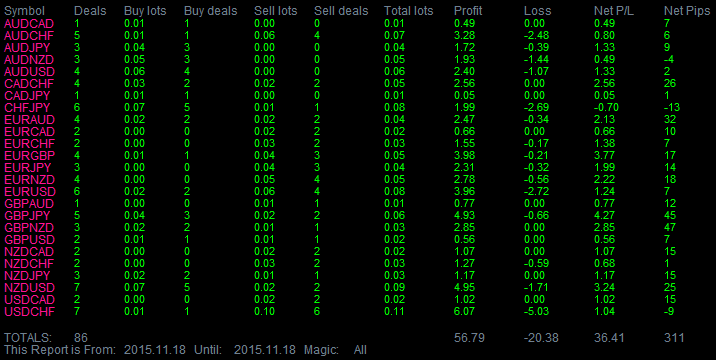This screenshot has width=716, height=360.
Task: Select the EURJPY symbol
Action: point(27,167)
